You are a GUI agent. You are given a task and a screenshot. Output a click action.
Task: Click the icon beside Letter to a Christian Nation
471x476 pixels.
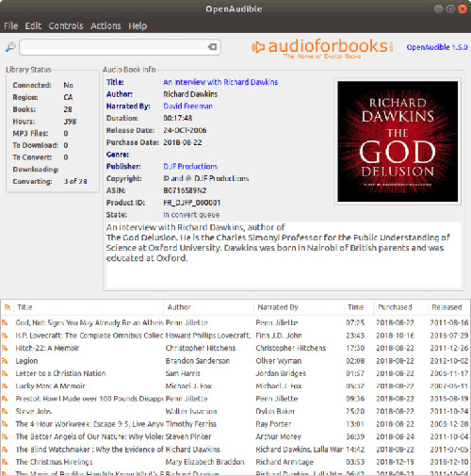point(5,373)
